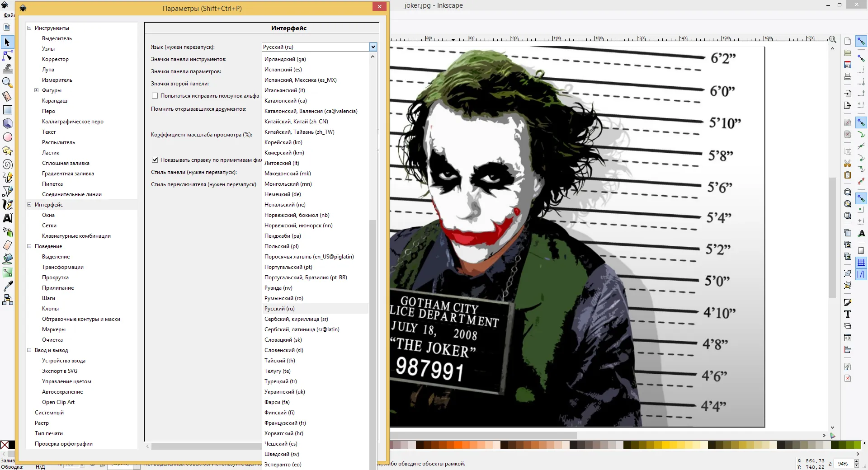Click the language dropdown arrow button
The image size is (868, 470).
click(x=373, y=47)
